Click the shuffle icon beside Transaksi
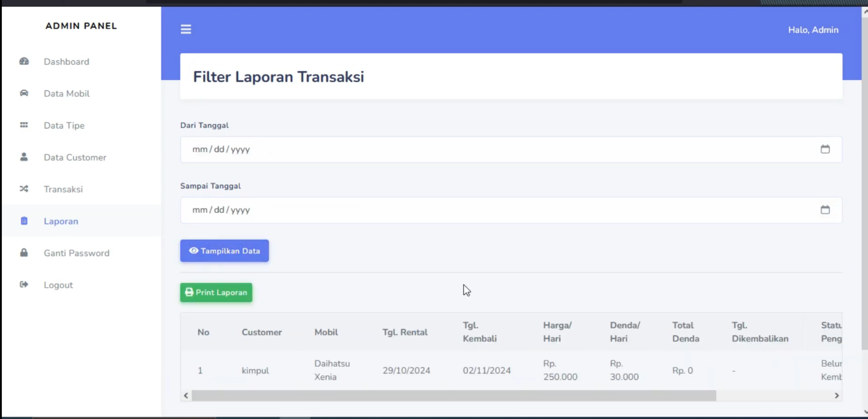The width and height of the screenshot is (868, 419). point(24,189)
